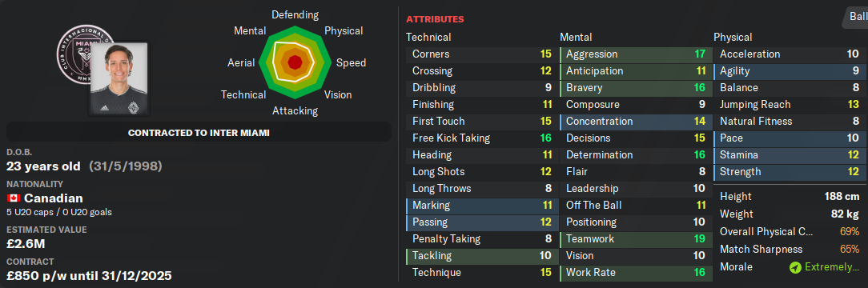Select the Aggression attribute row

pos(634,54)
